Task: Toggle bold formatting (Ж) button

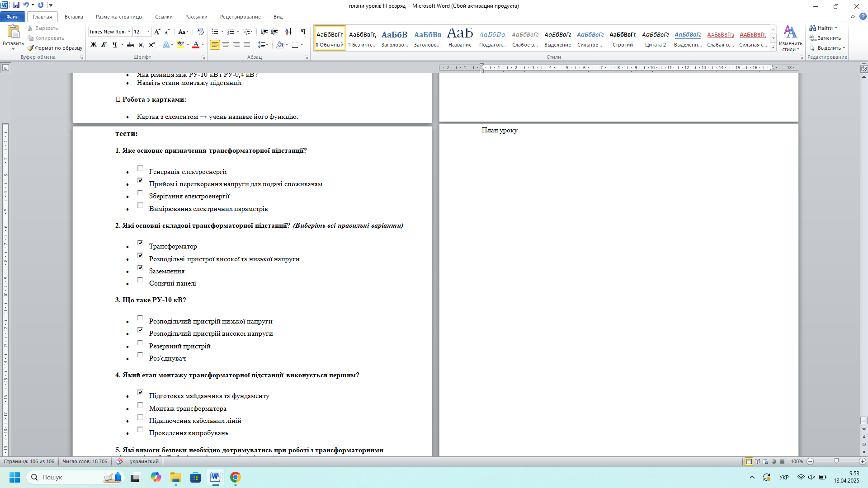Action: pos(94,45)
